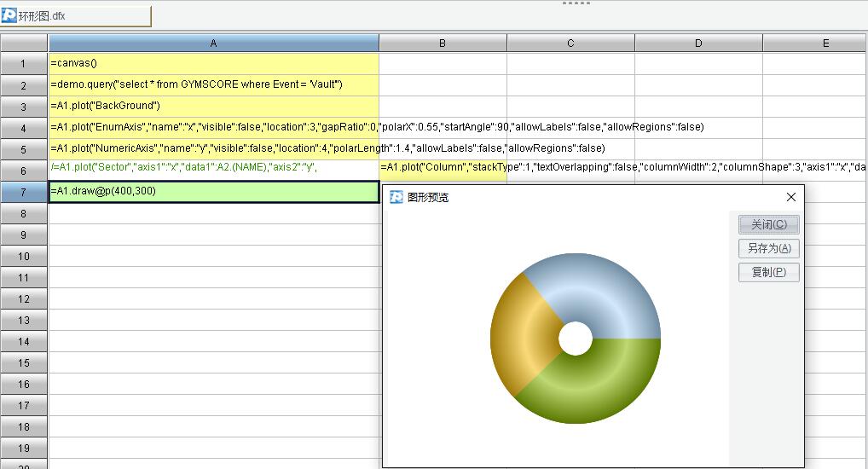The height and width of the screenshot is (469, 868).
Task: Click cell A7 with A1.draw formula
Action: [x=213, y=192]
